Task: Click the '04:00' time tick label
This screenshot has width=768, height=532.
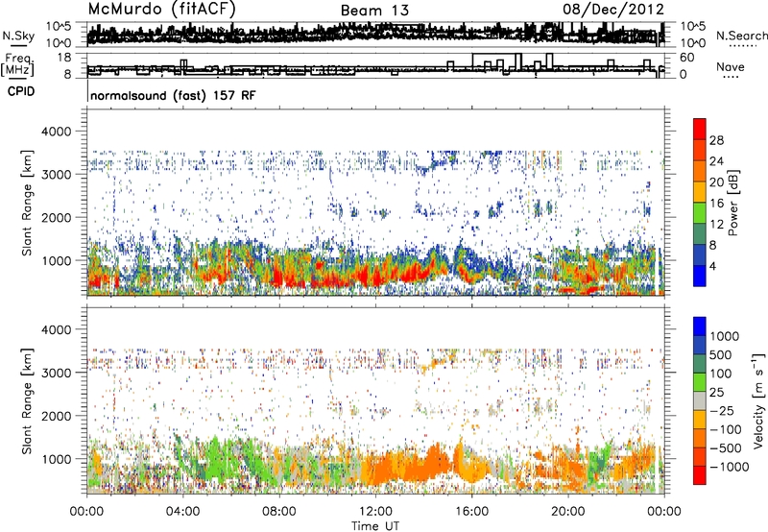Action: point(182,512)
